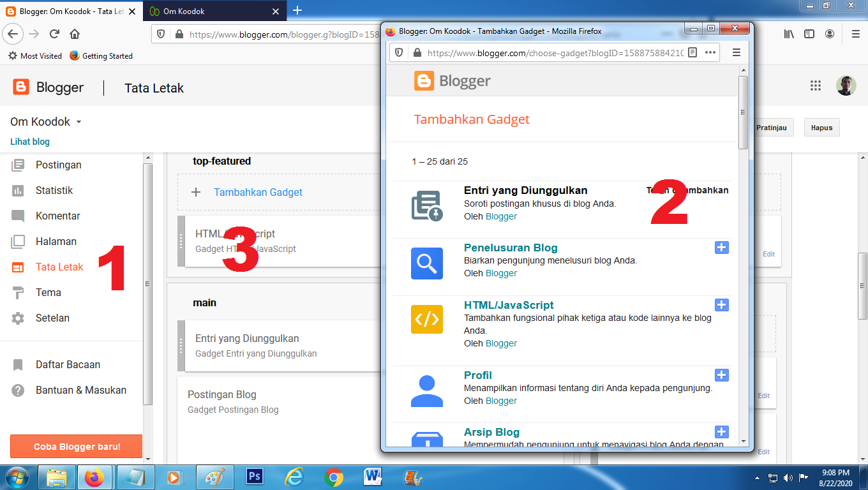Image resolution: width=868 pixels, height=490 pixels.
Task: Open the Most Visited bookmarks folder
Action: pos(35,56)
